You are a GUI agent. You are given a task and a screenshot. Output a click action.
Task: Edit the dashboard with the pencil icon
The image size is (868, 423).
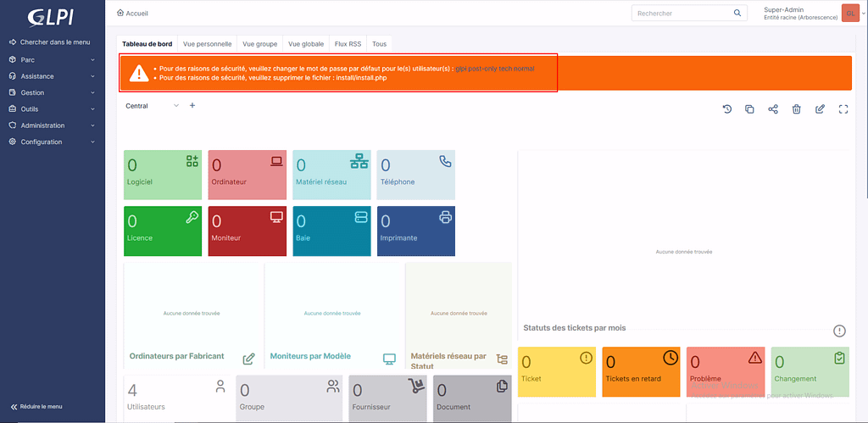point(820,109)
